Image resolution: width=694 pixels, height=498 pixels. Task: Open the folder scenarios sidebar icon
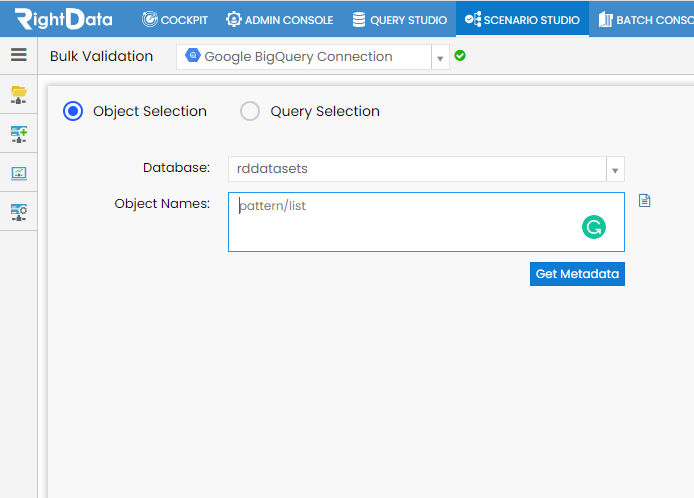click(19, 95)
